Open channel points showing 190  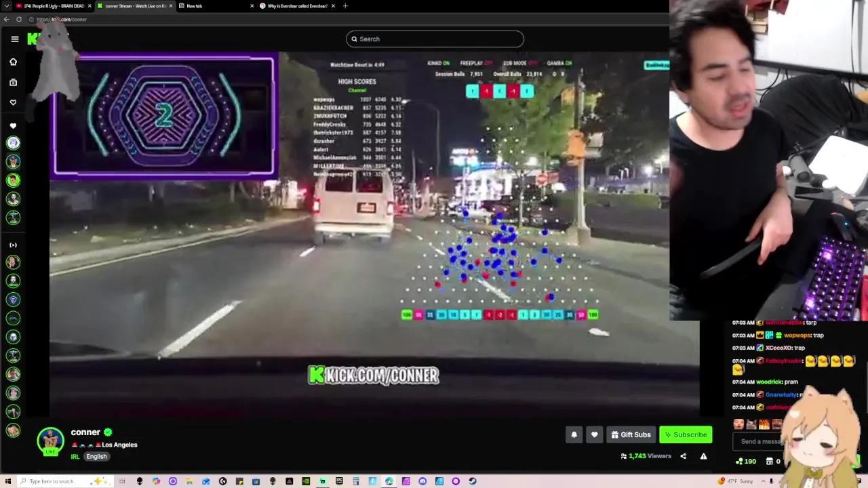(x=746, y=462)
